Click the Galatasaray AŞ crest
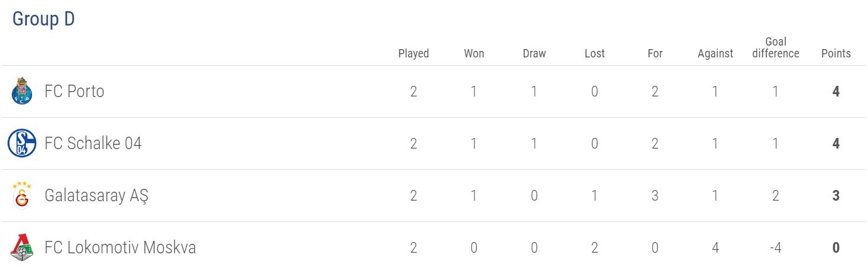The width and height of the screenshot is (868, 277). [22, 195]
